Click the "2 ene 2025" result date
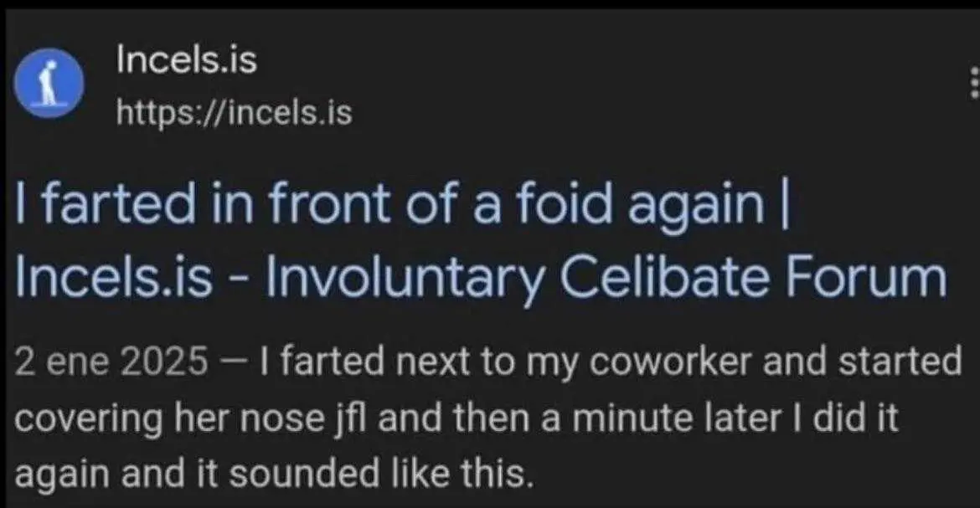This screenshot has height=508, width=980. point(111,362)
